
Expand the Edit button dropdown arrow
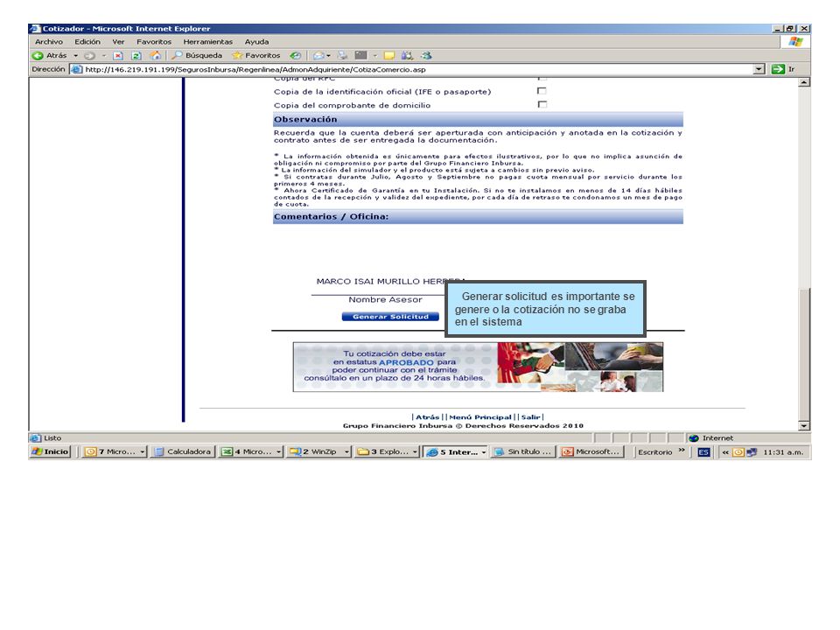click(375, 56)
